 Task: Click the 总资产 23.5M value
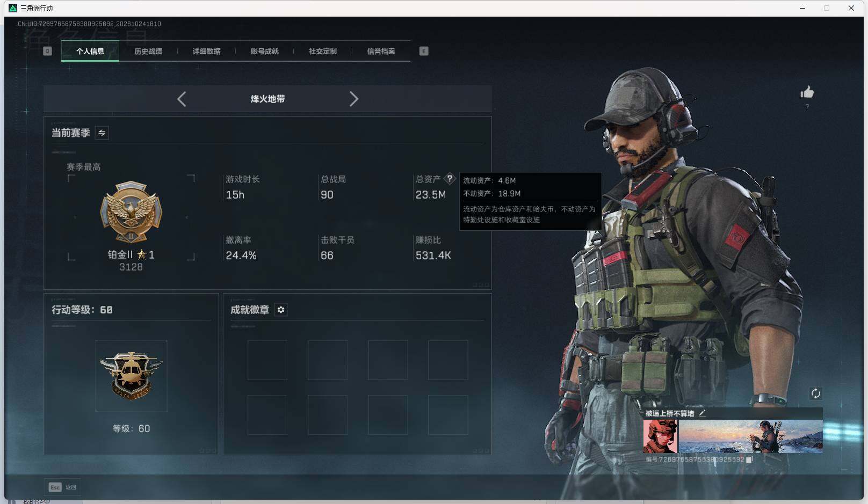(x=430, y=195)
